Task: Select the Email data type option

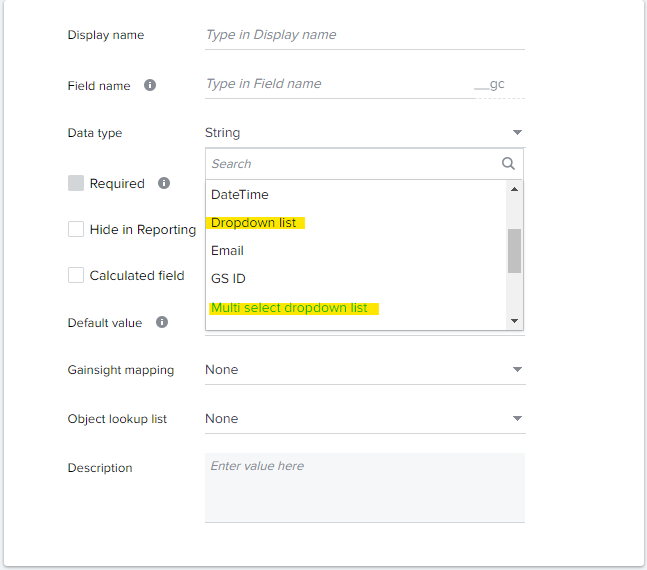Action: pyautogui.click(x=357, y=251)
